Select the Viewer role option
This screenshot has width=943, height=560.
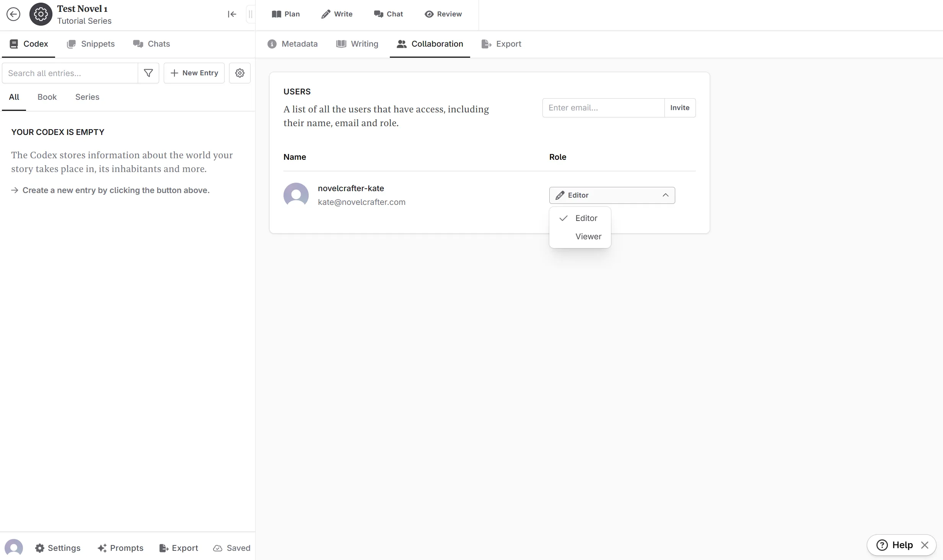point(588,236)
